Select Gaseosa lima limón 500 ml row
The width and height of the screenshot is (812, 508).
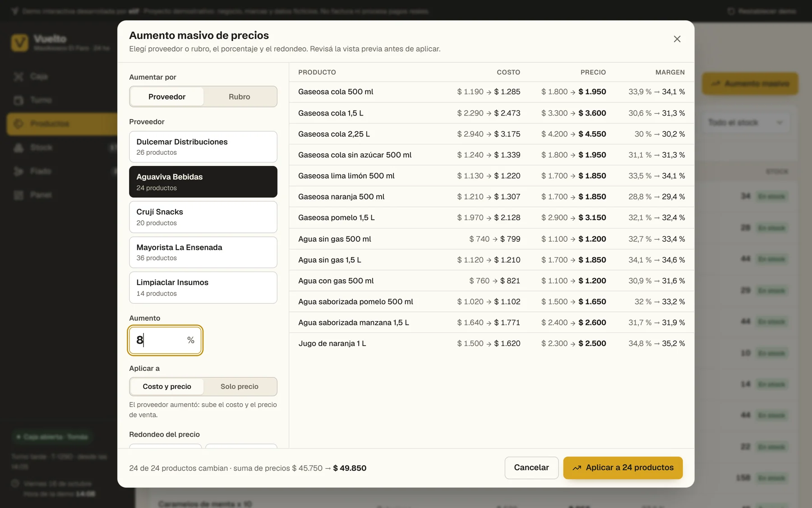point(491,176)
